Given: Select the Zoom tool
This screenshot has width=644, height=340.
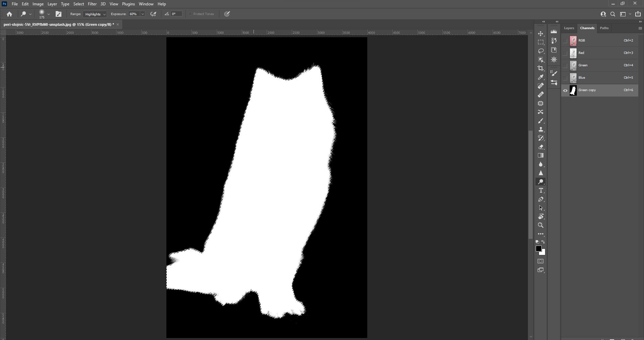Looking at the screenshot, I should click(541, 225).
